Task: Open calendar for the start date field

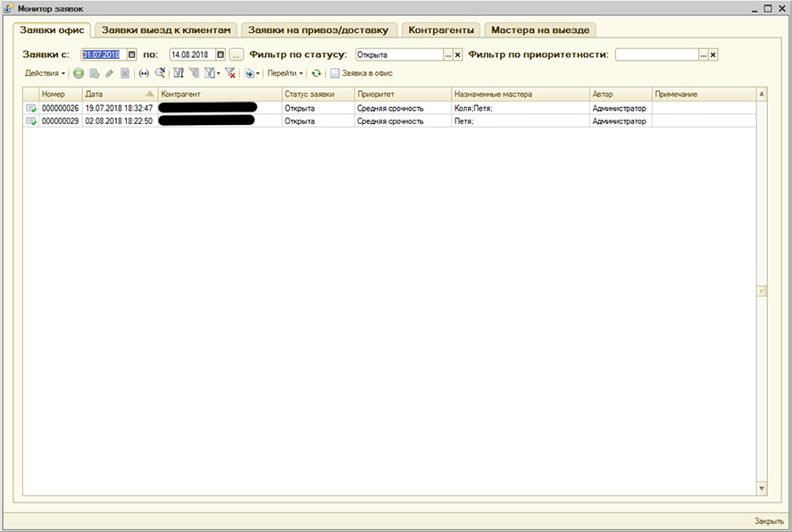Action: click(132, 54)
